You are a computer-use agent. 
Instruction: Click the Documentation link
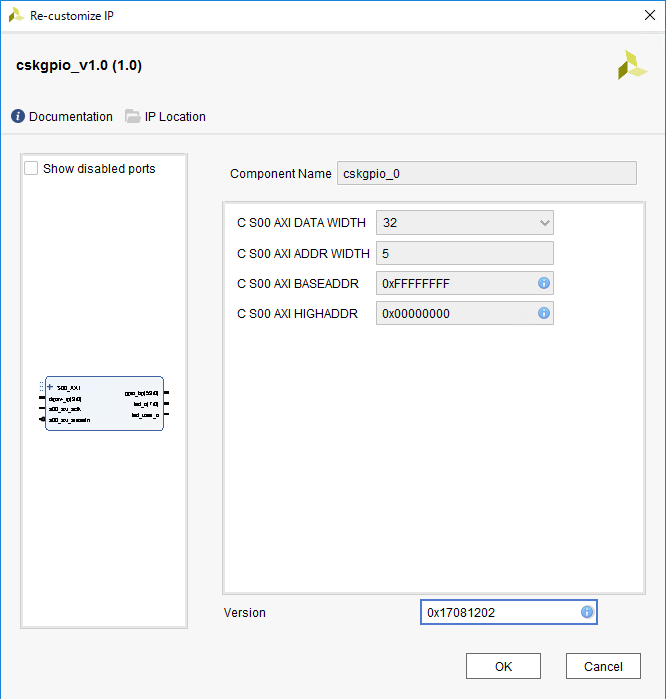71,116
